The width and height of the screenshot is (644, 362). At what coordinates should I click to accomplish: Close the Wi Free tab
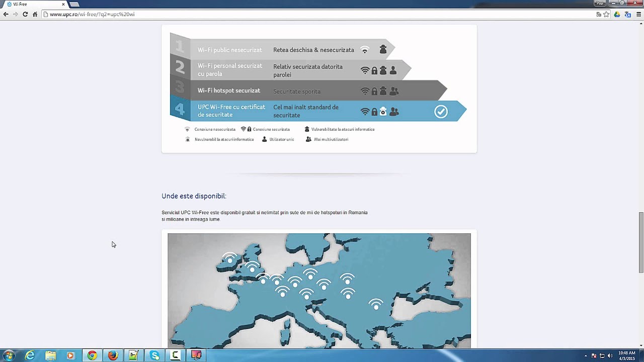(x=63, y=4)
